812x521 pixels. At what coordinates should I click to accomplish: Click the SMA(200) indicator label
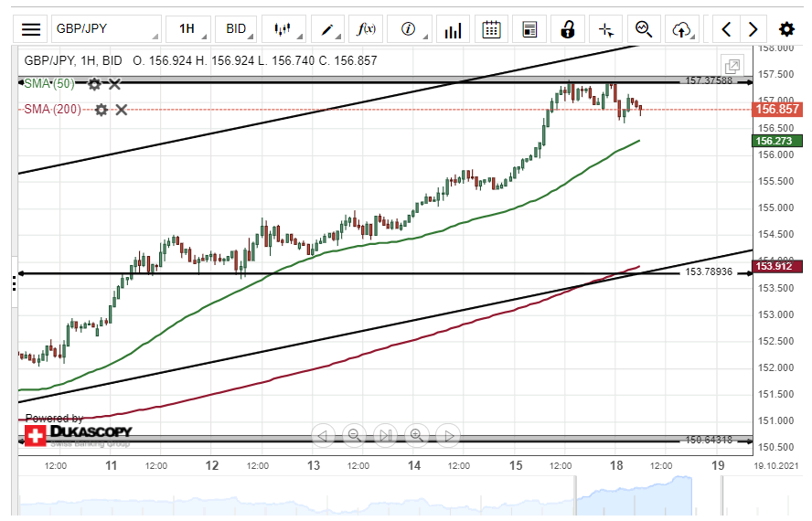point(53,110)
